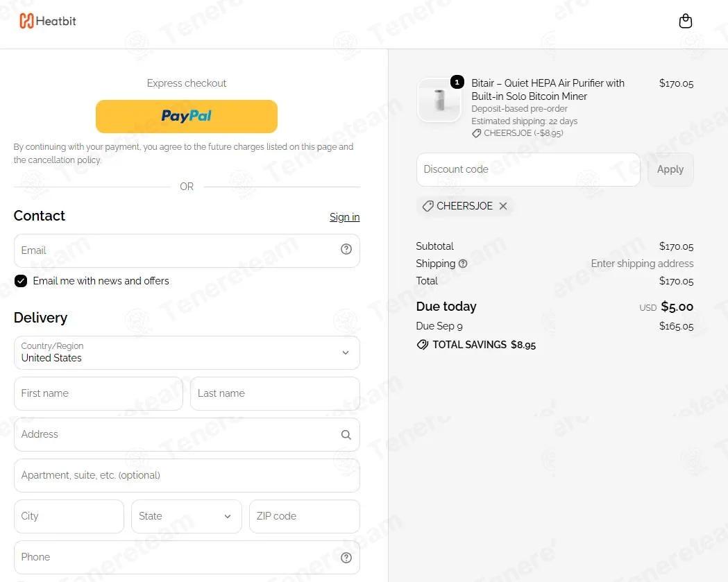728x582 pixels.
Task: Open the Country/Region dropdown
Action: click(x=187, y=352)
